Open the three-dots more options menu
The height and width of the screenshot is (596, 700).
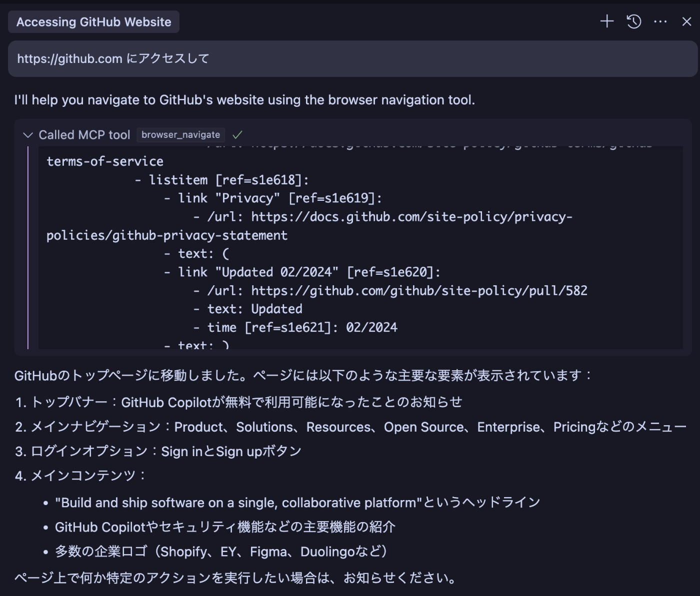(x=660, y=21)
